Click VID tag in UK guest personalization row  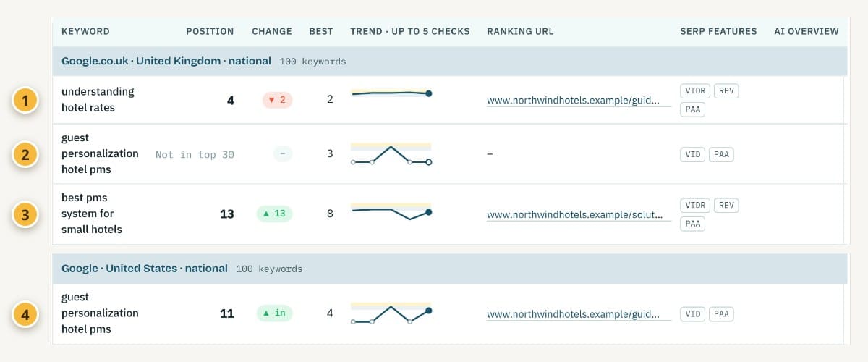[693, 154]
